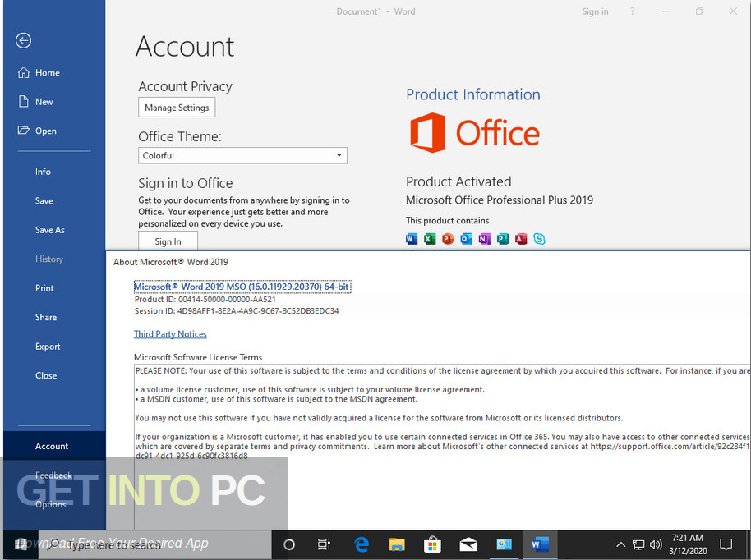Screen dimensions: 751x560
Task: Click the Word icon on the taskbar
Action: [x=539, y=544]
